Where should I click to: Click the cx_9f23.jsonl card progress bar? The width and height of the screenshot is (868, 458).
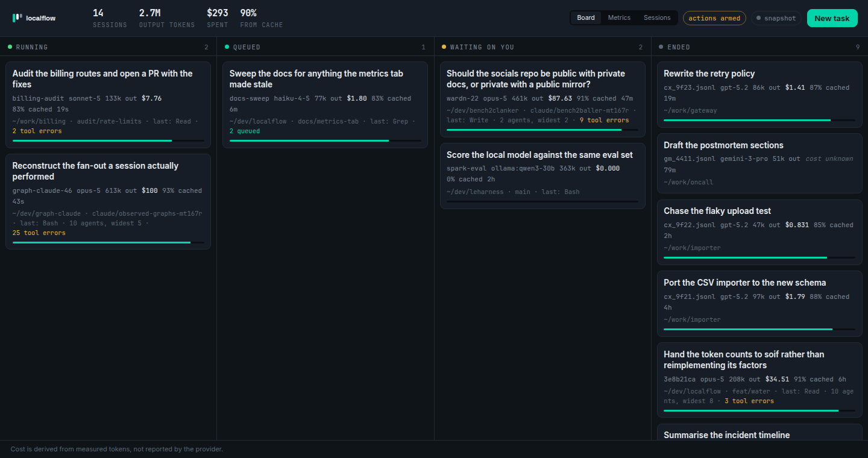coord(759,120)
